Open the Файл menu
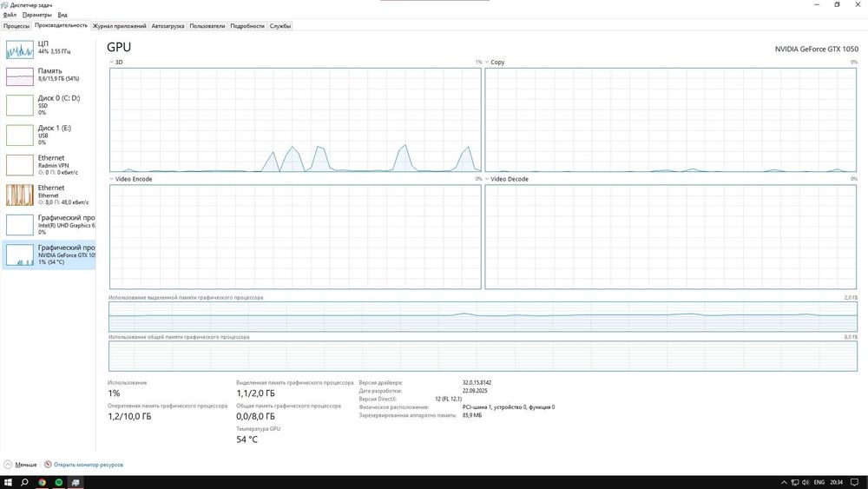Viewport: 868px width, 489px height. click(10, 15)
